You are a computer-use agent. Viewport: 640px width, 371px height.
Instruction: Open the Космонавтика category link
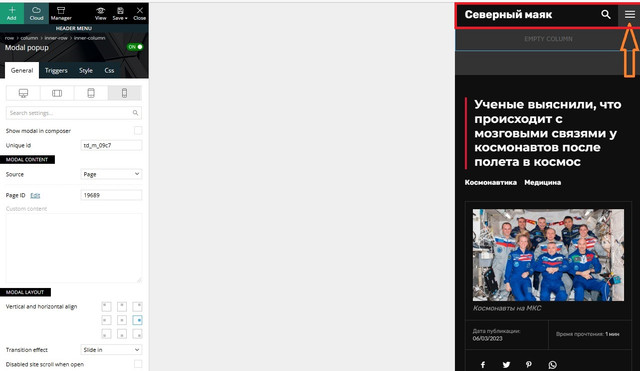point(491,182)
